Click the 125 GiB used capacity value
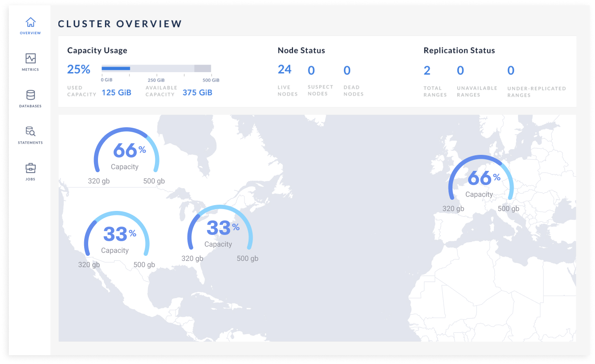 coord(116,93)
